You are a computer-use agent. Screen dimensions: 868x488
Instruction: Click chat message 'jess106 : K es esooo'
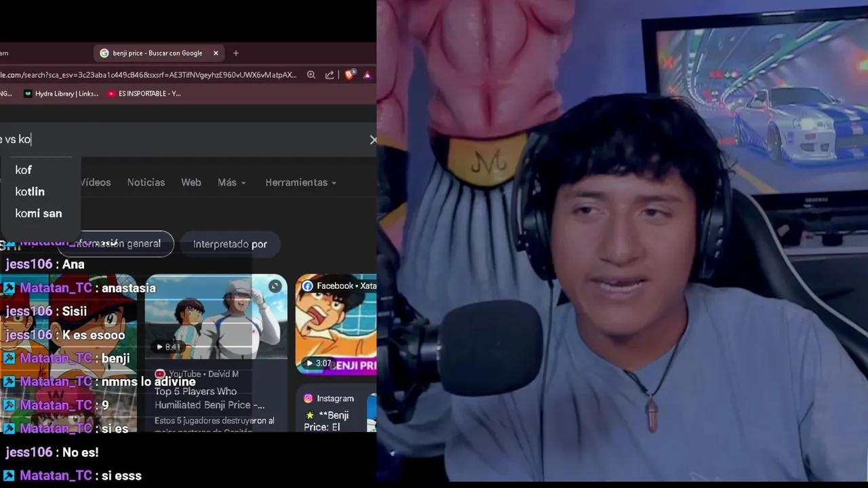65,335
